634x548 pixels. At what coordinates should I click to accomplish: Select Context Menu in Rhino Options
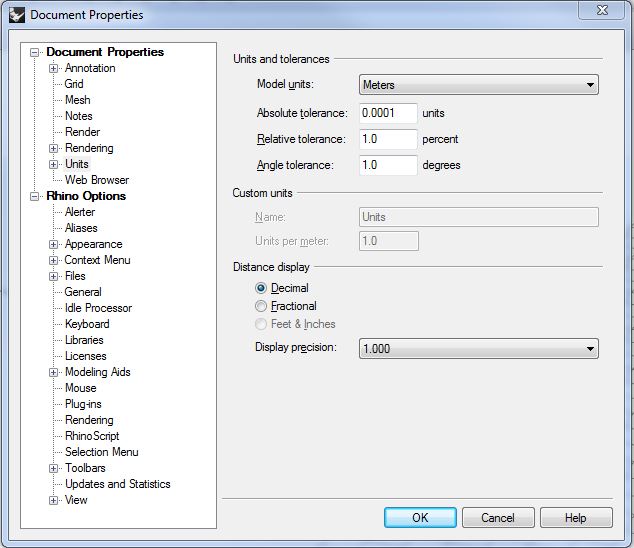(97, 260)
